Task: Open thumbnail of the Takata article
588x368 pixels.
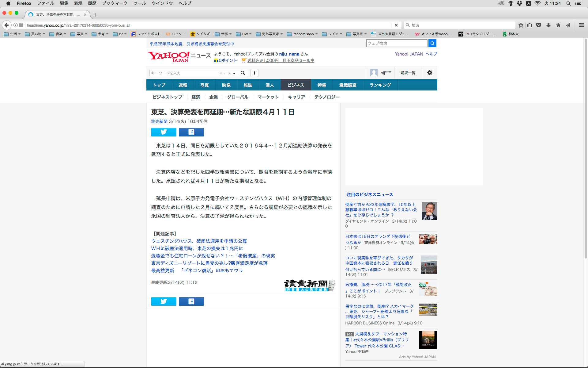Action: click(x=429, y=265)
